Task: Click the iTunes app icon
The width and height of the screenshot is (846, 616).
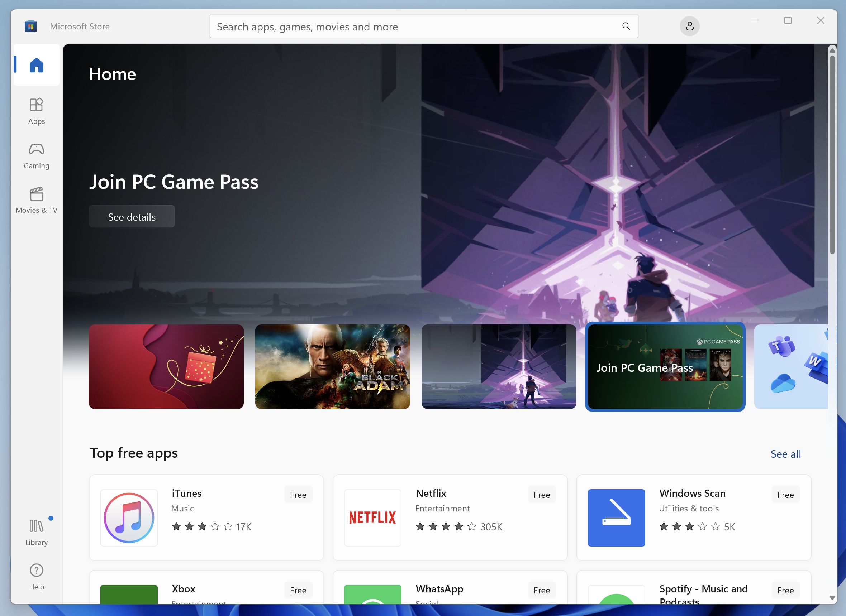Action: (x=128, y=517)
